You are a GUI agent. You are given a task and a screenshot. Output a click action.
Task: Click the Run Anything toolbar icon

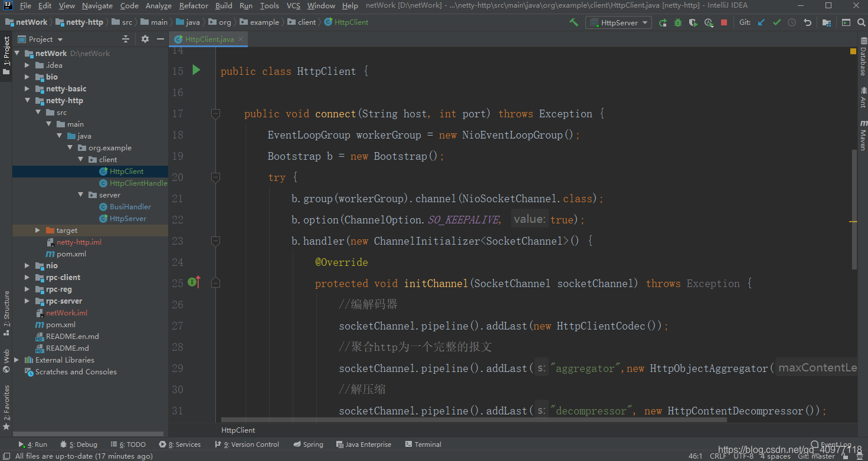click(x=846, y=22)
